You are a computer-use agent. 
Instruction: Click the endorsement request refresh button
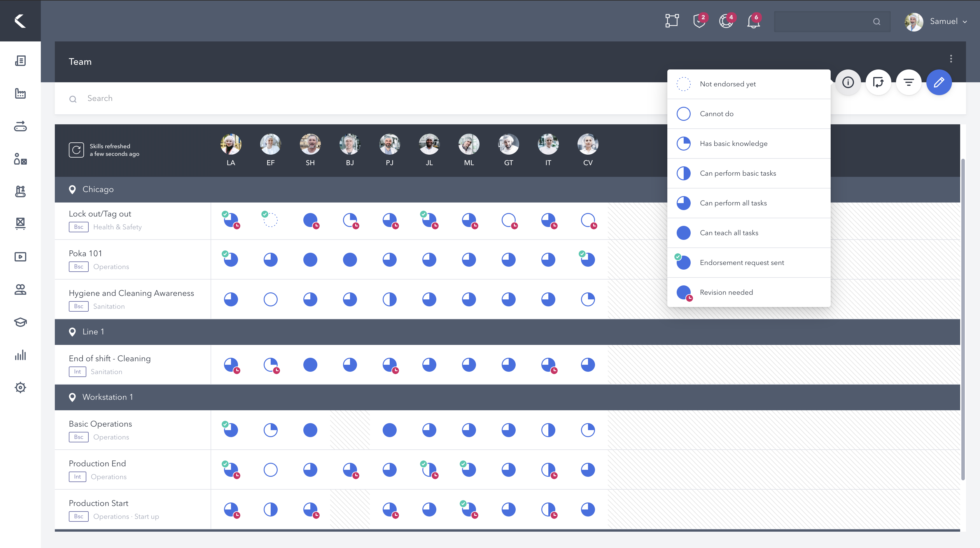click(878, 82)
